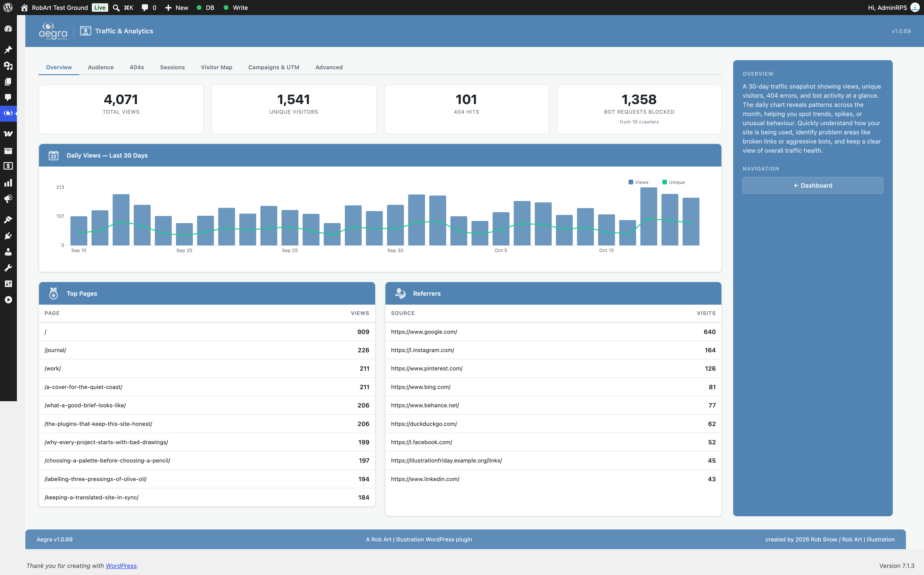This screenshot has height=575, width=924.
Task: Open Aegra eye icon in sidebar
Action: tap(8, 113)
